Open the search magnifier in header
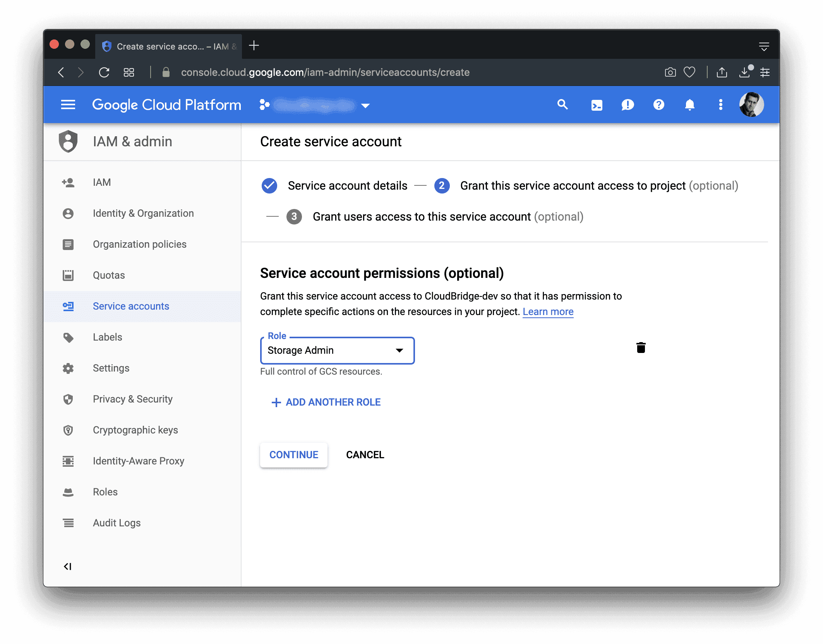 pyautogui.click(x=562, y=104)
